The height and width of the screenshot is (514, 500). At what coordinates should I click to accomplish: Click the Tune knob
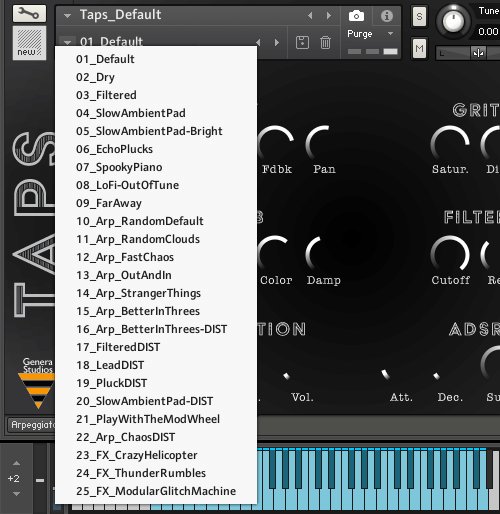453,21
